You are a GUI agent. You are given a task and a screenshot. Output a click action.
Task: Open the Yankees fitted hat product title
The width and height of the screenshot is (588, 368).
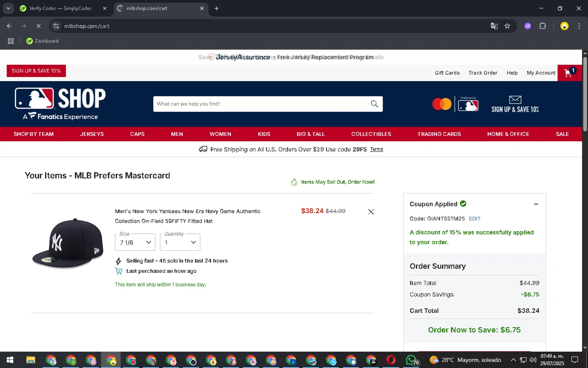[187, 216]
